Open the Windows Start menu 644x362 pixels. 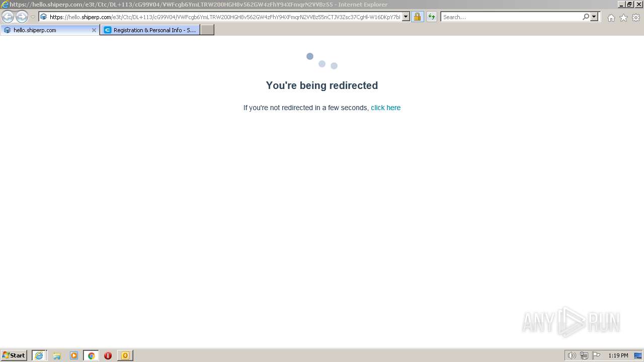coord(14,355)
